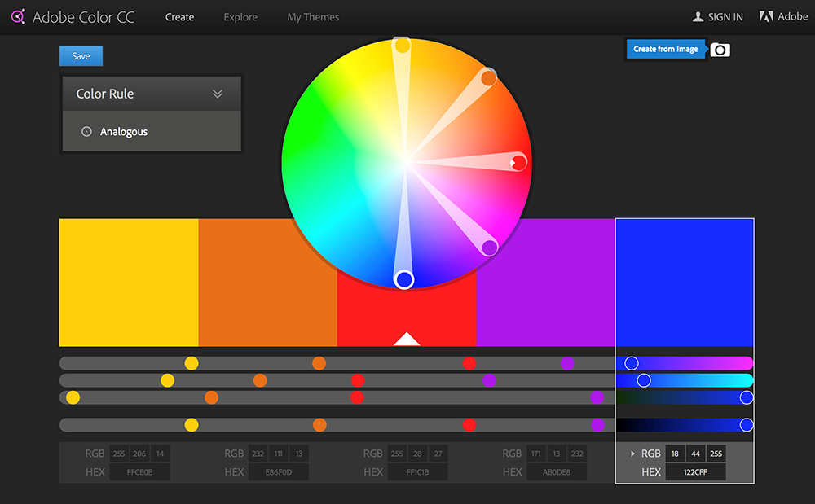The height and width of the screenshot is (504, 815).
Task: Click the blue Save button
Action: pos(81,56)
